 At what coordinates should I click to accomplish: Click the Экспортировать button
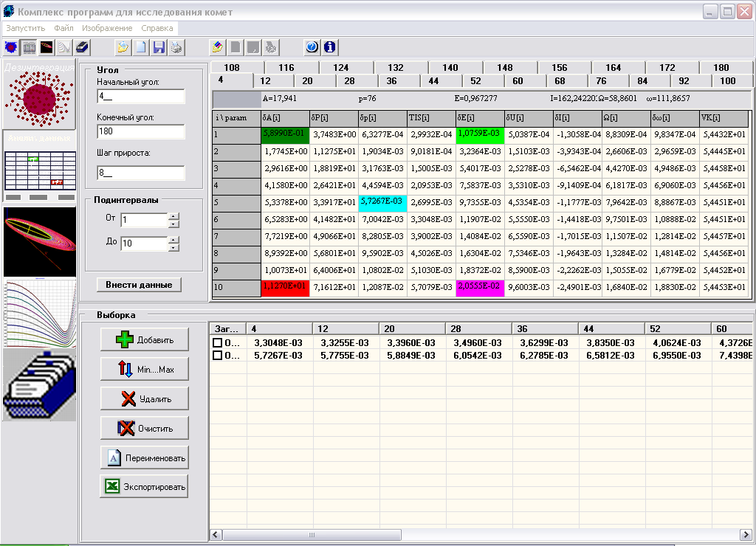tap(144, 486)
